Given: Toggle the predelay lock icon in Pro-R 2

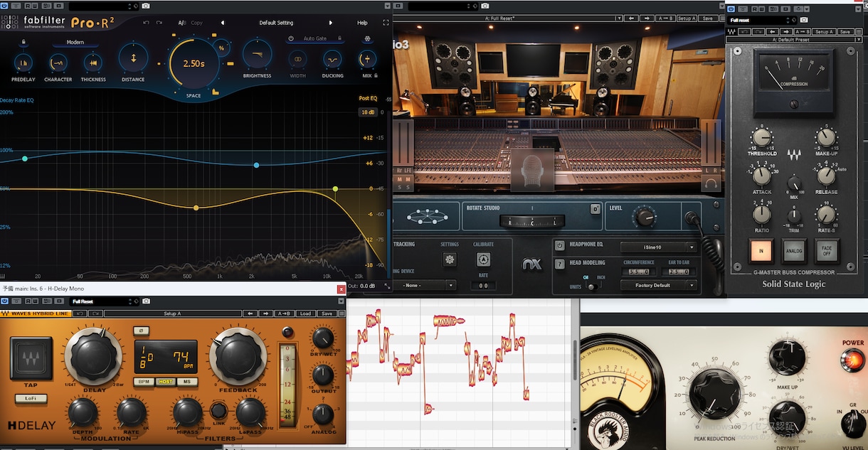Looking at the screenshot, I should [23, 42].
